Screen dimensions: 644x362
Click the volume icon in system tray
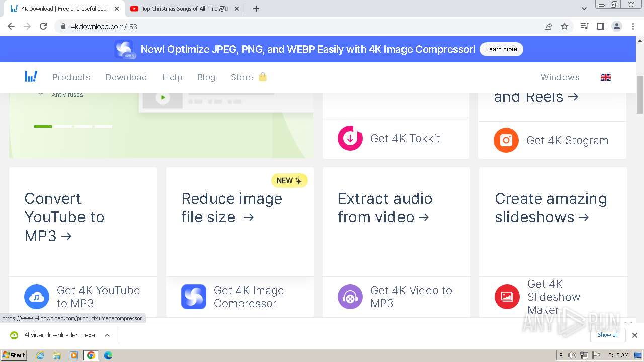click(x=572, y=355)
